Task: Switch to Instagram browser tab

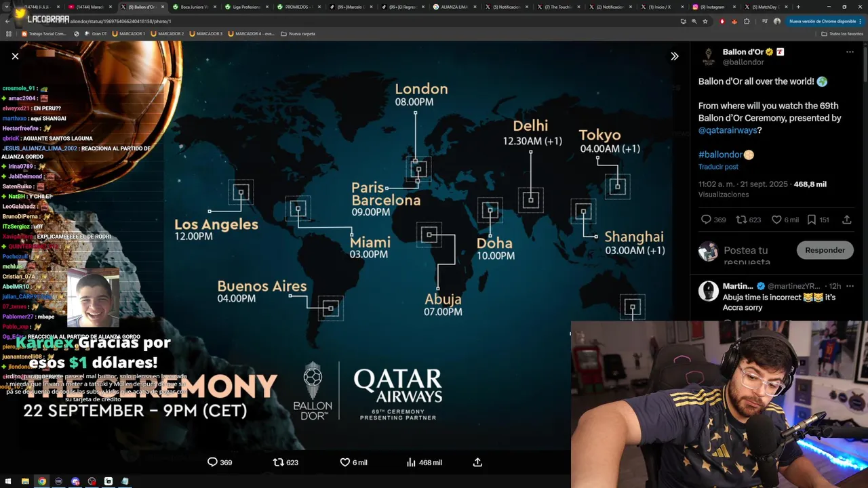Action: [x=712, y=7]
